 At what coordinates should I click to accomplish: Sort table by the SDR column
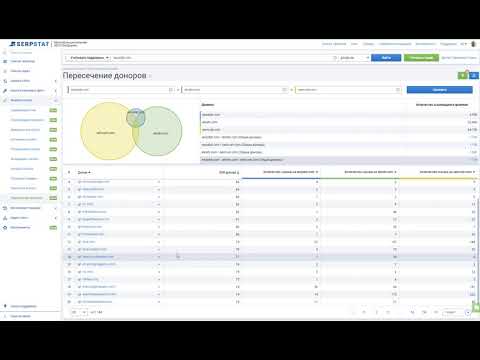pyautogui.click(x=229, y=172)
